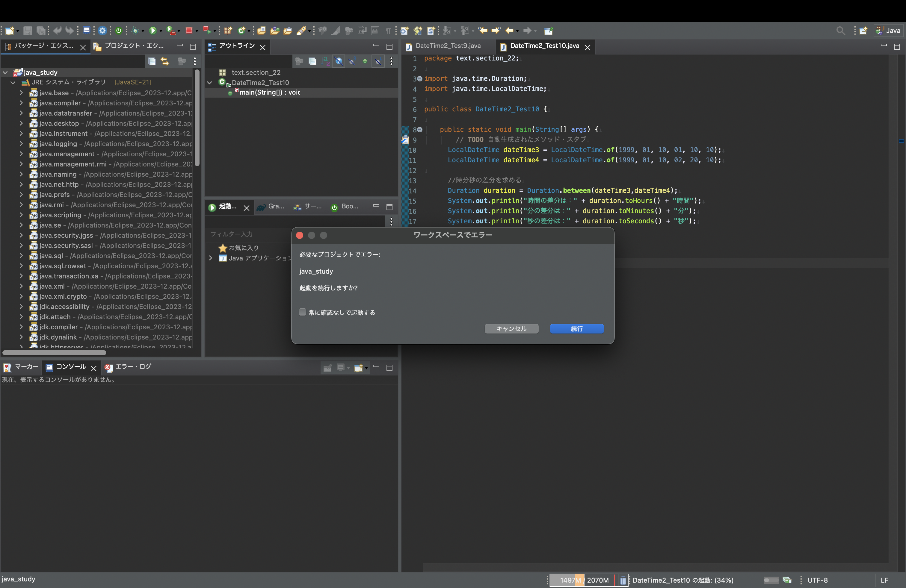This screenshot has height=588, width=906.
Task: Click the Coverage run toolbar icon
Action: tap(171, 31)
